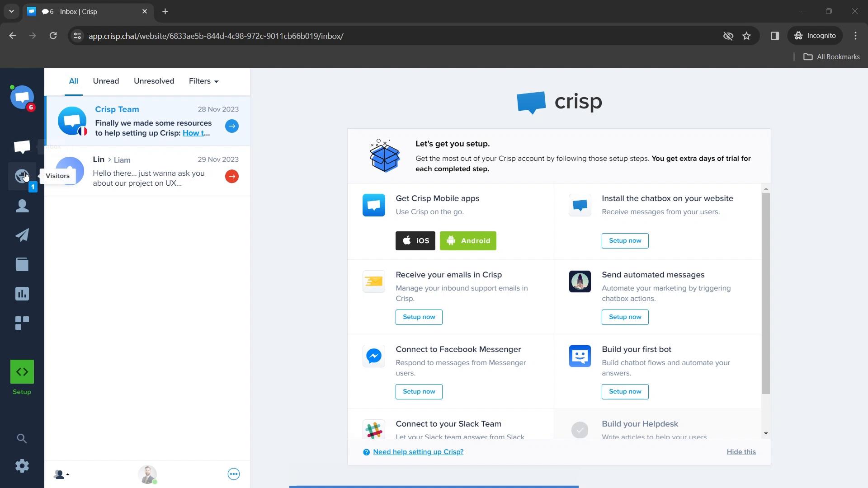Image resolution: width=868 pixels, height=488 pixels.
Task: Open the Helpdesk knowledge base icon
Action: pos(22,264)
